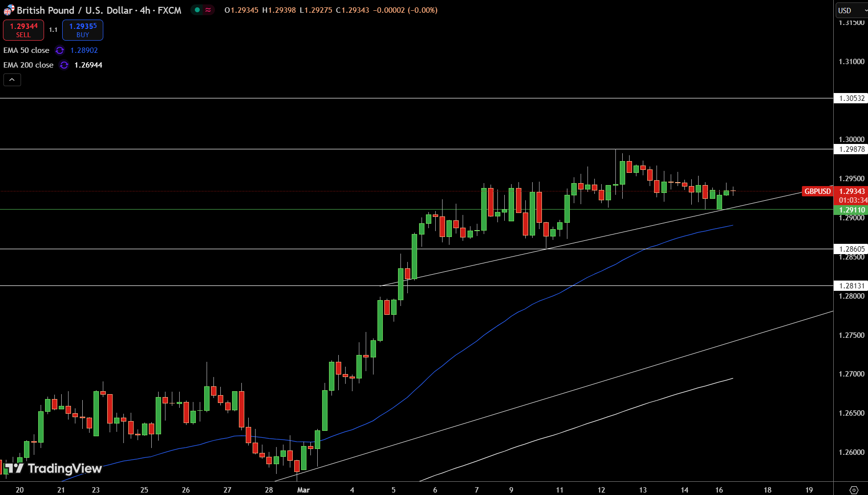Click EMA 200 value 1.26944
Viewport: 868px width, 495px height.
coord(88,65)
